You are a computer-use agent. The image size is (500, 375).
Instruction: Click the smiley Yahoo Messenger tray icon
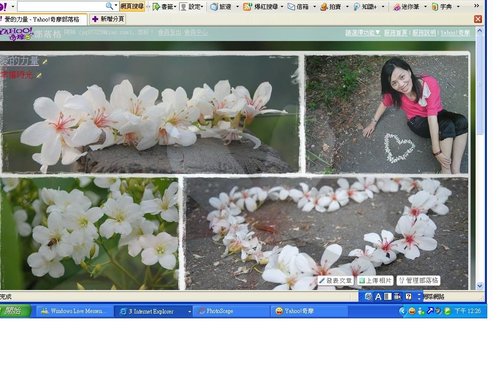[412, 311]
